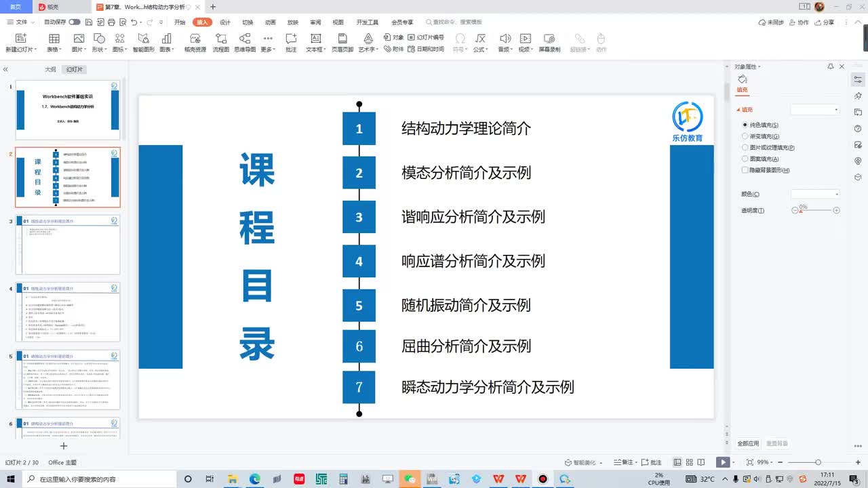Open the Transitions (切换) ribbon tab
The width and height of the screenshot is (868, 488).
pyautogui.click(x=248, y=22)
